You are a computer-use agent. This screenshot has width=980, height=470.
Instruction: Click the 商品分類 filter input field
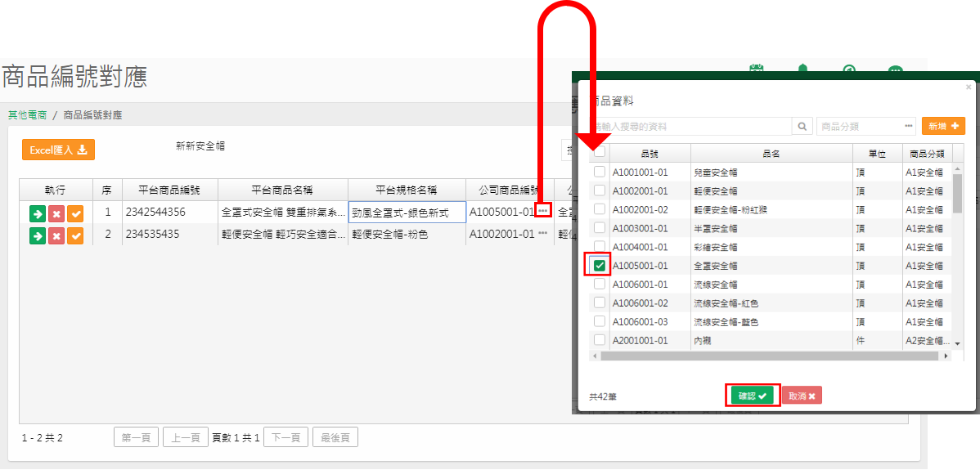click(865, 127)
